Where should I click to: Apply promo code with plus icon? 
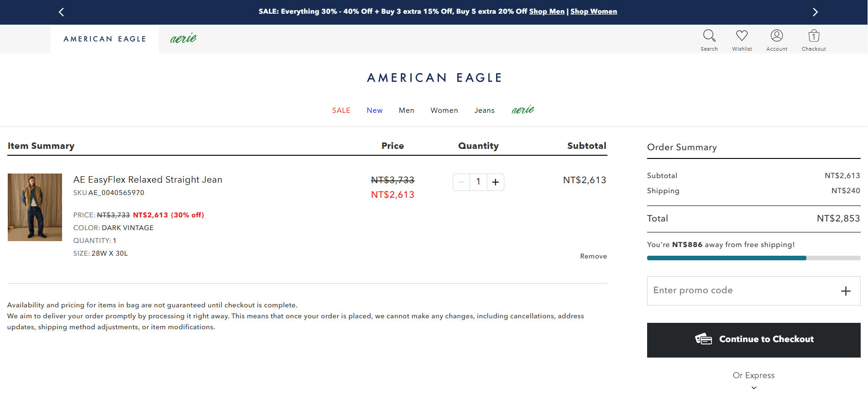point(846,291)
